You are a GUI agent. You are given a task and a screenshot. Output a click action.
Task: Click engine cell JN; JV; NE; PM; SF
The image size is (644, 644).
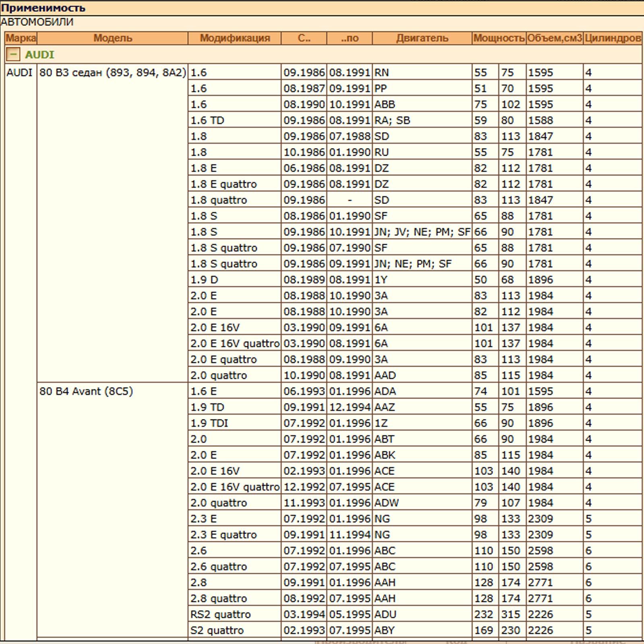coord(422,232)
